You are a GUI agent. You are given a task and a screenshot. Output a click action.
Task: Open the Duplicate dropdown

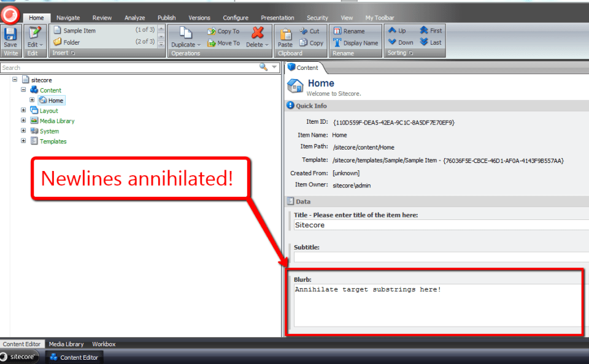click(x=199, y=45)
